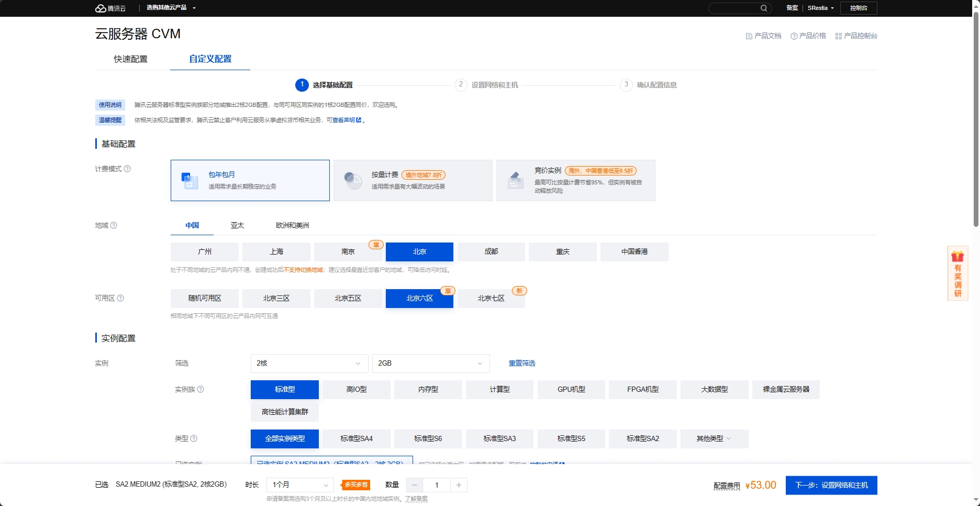This screenshot has height=506, width=980.
Task: Click help icon next to 类型
Action: [x=194, y=438]
